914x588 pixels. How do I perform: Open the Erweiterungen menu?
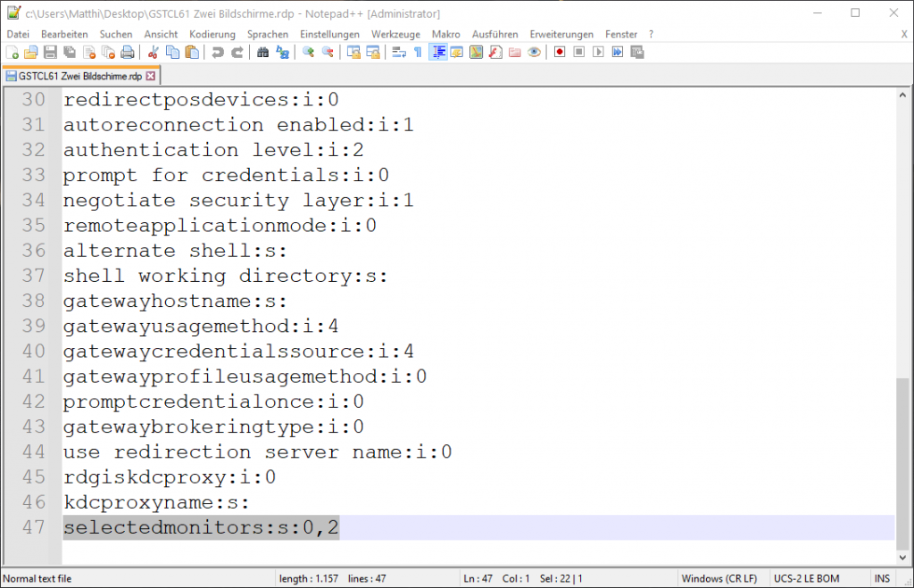561,35
